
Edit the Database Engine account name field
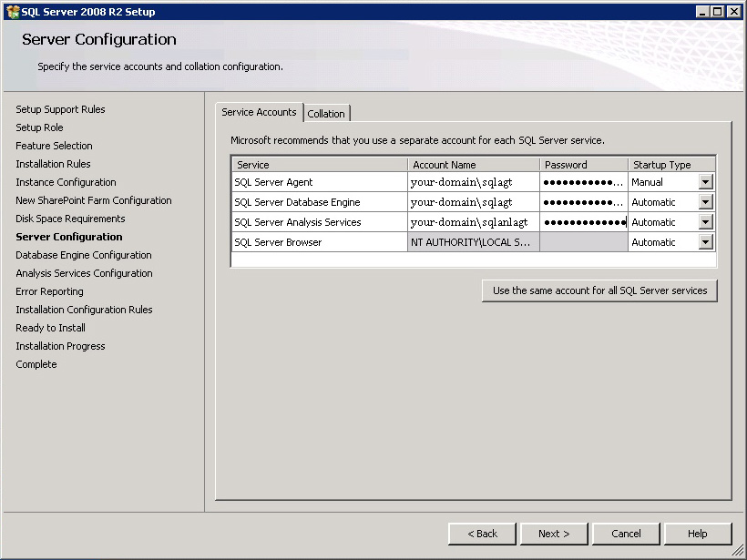tap(474, 202)
